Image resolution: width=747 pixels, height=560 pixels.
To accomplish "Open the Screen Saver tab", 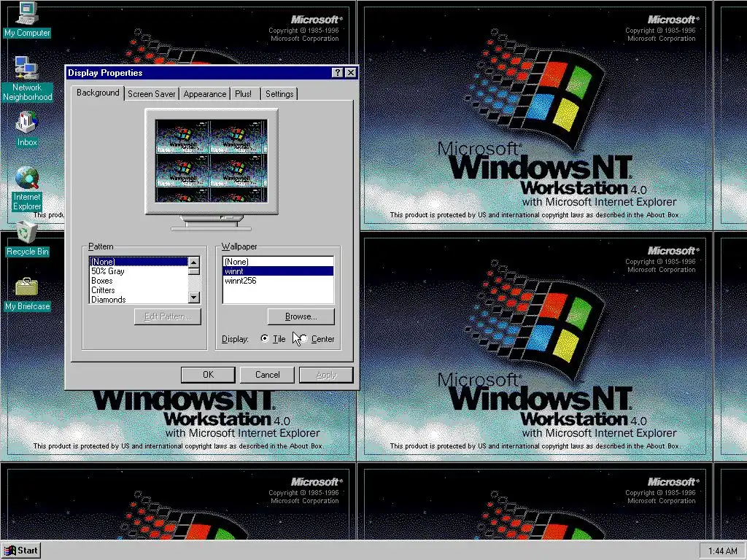I will coord(152,94).
